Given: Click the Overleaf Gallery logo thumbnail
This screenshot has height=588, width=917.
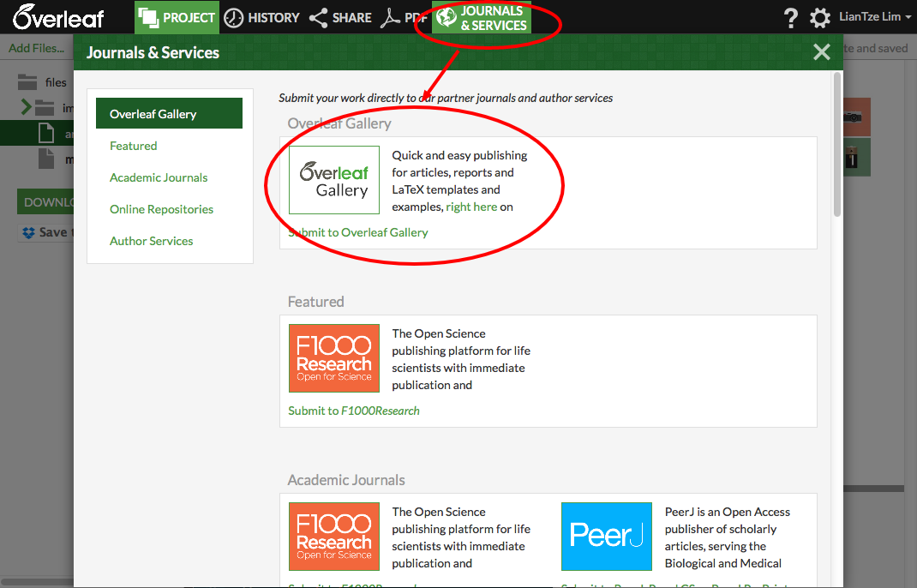Looking at the screenshot, I should (x=334, y=180).
